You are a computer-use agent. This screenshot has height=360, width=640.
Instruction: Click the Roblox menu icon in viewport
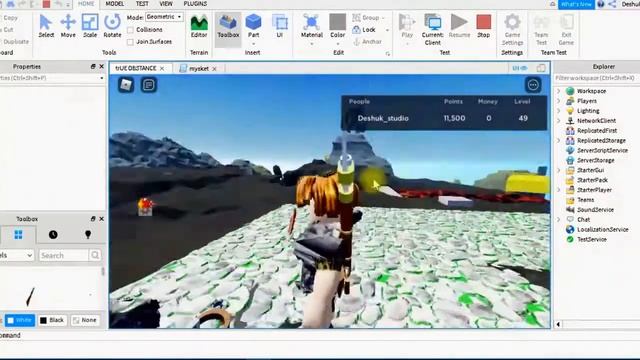(x=126, y=85)
